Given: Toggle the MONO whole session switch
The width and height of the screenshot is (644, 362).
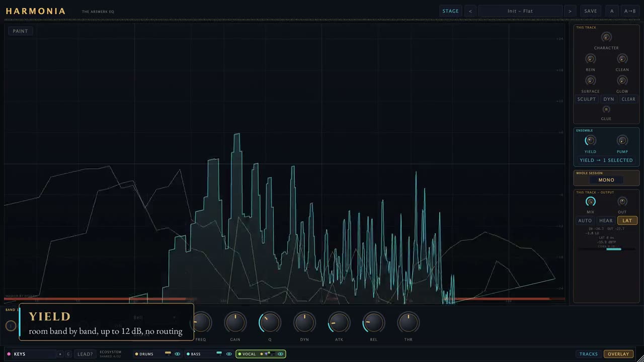Looking at the screenshot, I should coord(606,180).
